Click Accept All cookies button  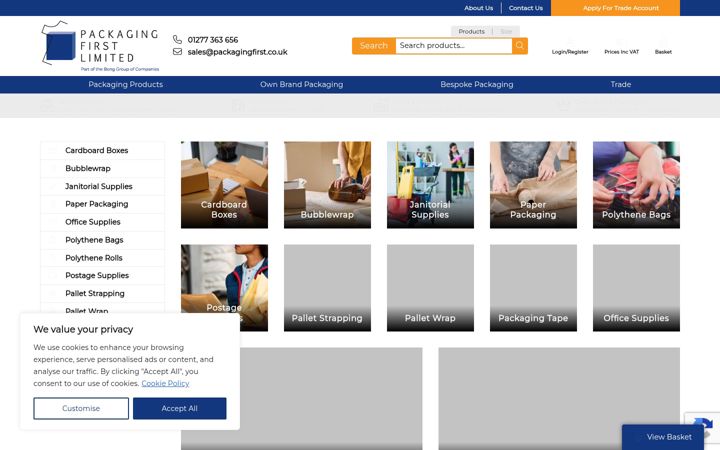(180, 408)
